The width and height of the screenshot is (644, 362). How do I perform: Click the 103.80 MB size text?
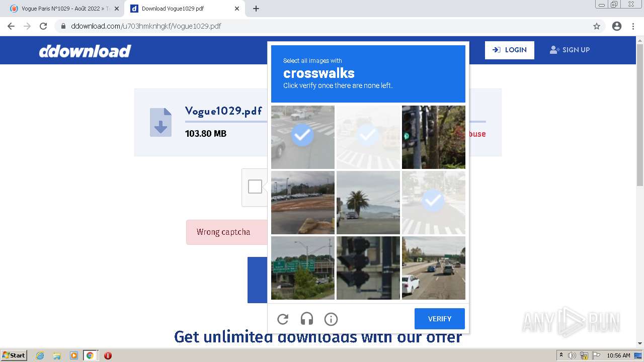[x=206, y=134]
